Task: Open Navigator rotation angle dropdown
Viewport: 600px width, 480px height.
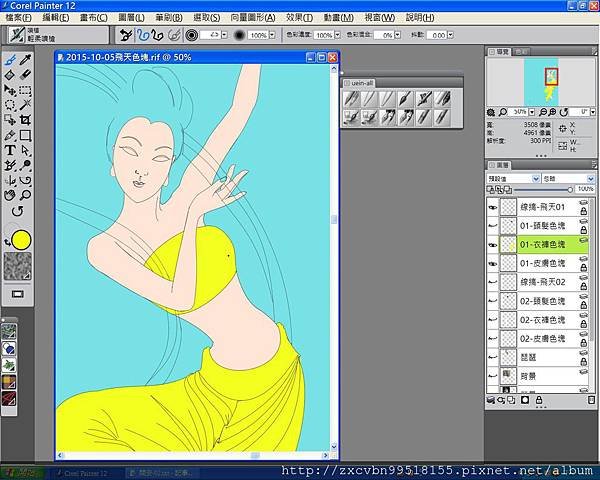Action: pyautogui.click(x=593, y=112)
